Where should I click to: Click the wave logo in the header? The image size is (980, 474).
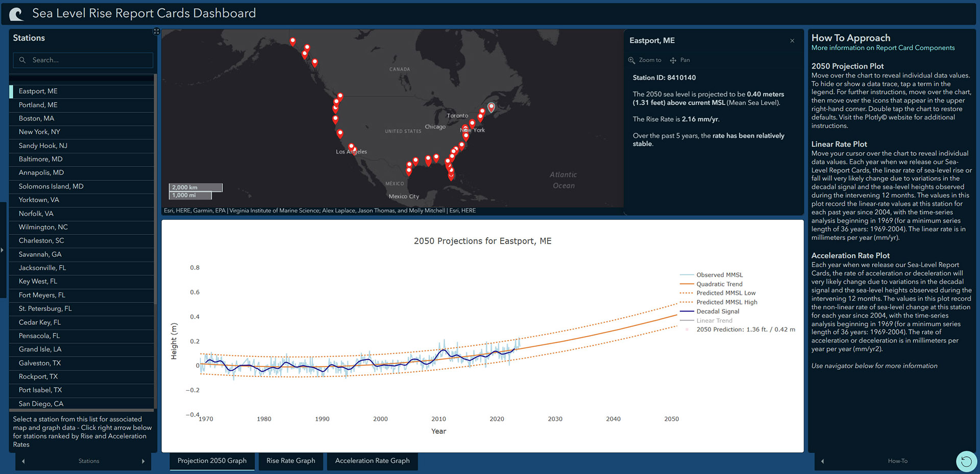tap(16, 14)
